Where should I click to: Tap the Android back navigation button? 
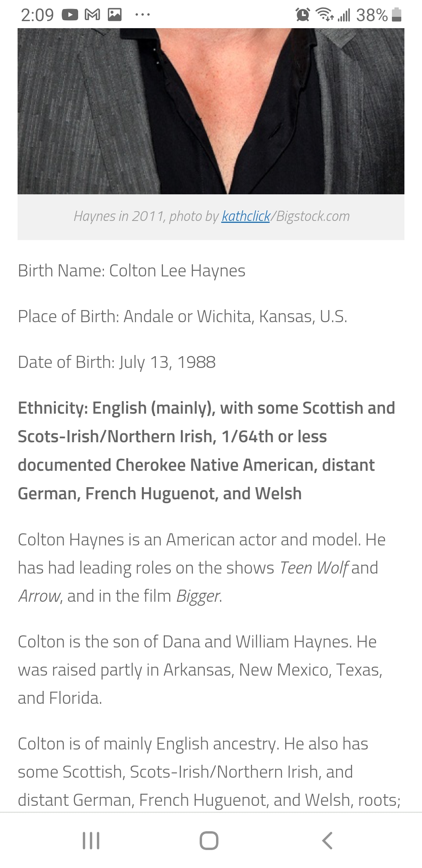[327, 840]
